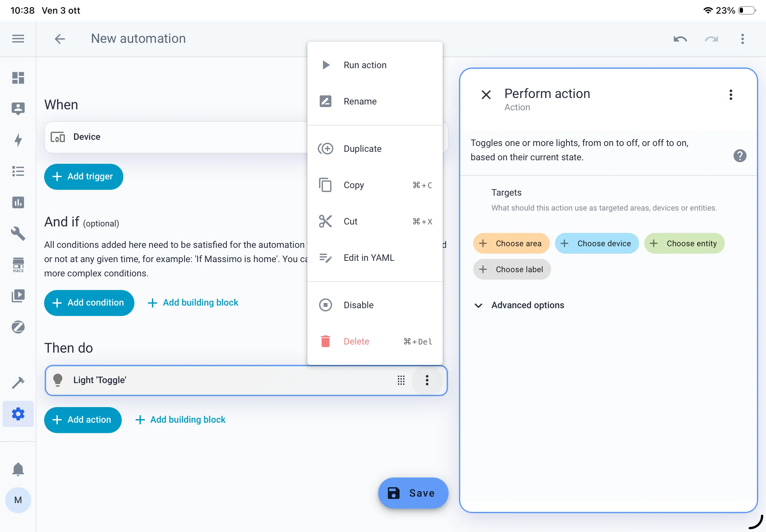Choose Edit in YAML from the menu
This screenshot has height=532, width=766.
pyautogui.click(x=369, y=257)
